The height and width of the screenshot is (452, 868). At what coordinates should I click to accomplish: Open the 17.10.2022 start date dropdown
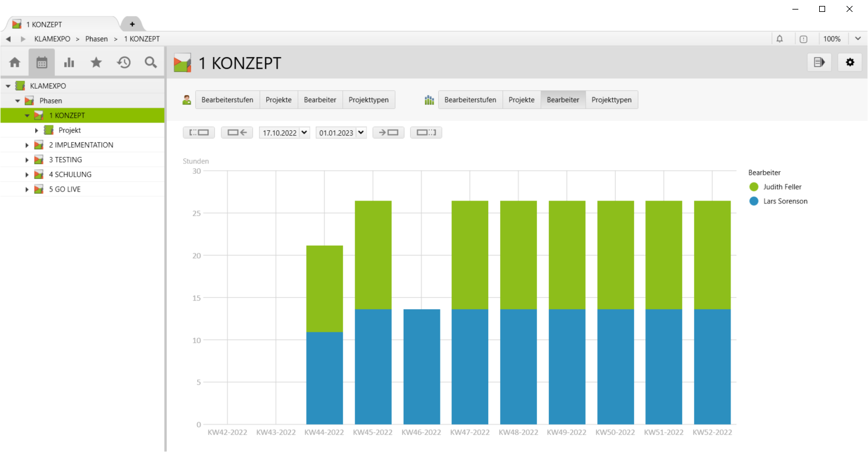305,133
